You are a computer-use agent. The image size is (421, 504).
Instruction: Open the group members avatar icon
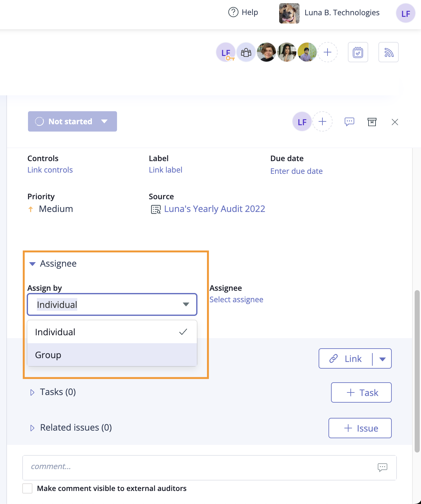[x=246, y=52]
